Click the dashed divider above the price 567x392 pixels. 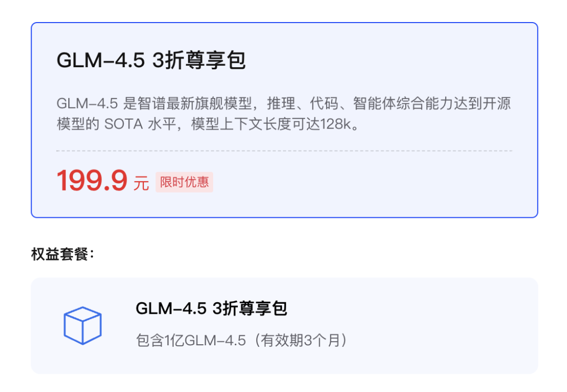284,151
